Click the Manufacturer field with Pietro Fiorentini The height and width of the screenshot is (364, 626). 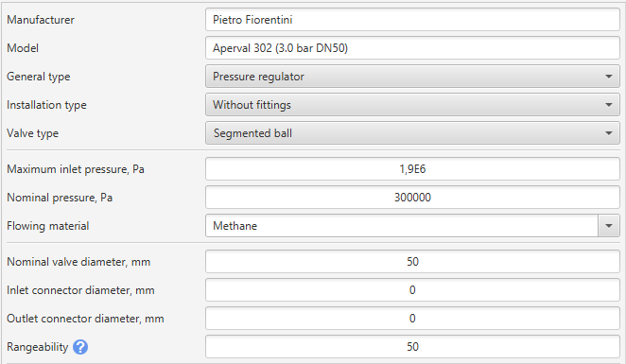[x=412, y=20]
